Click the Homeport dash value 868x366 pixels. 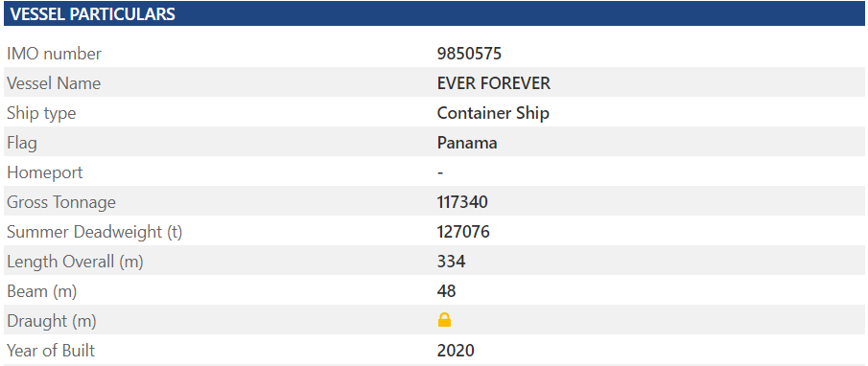point(440,173)
